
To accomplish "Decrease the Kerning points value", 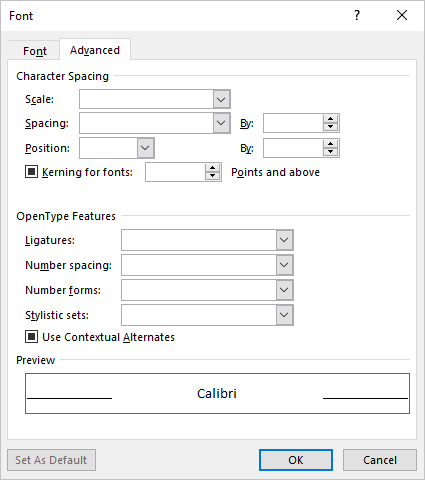I will pos(212,176).
